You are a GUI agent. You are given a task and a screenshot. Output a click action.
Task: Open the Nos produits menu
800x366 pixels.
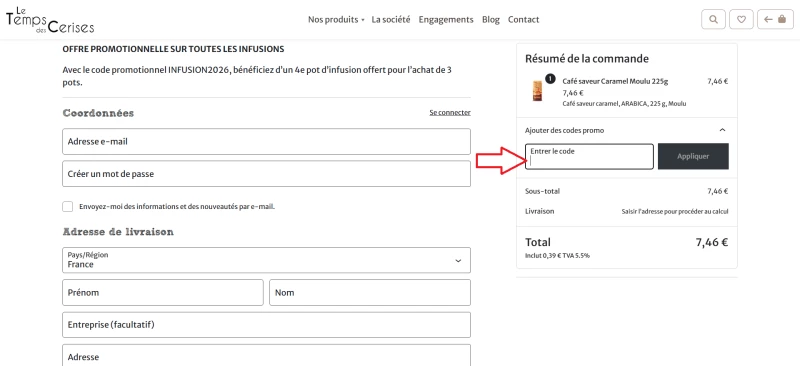tap(336, 19)
